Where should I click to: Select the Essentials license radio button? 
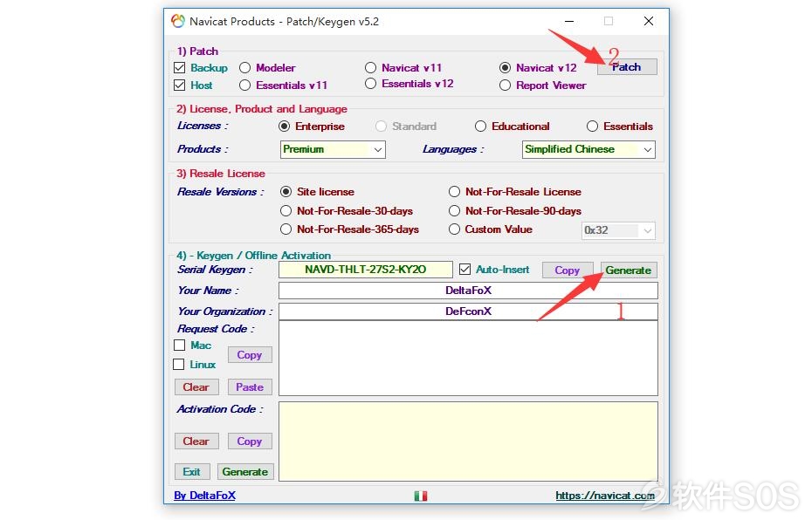coord(593,127)
